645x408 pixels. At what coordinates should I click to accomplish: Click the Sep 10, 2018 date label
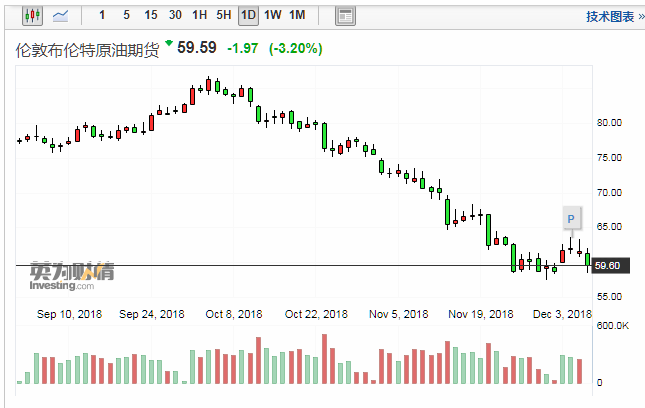click(x=69, y=314)
